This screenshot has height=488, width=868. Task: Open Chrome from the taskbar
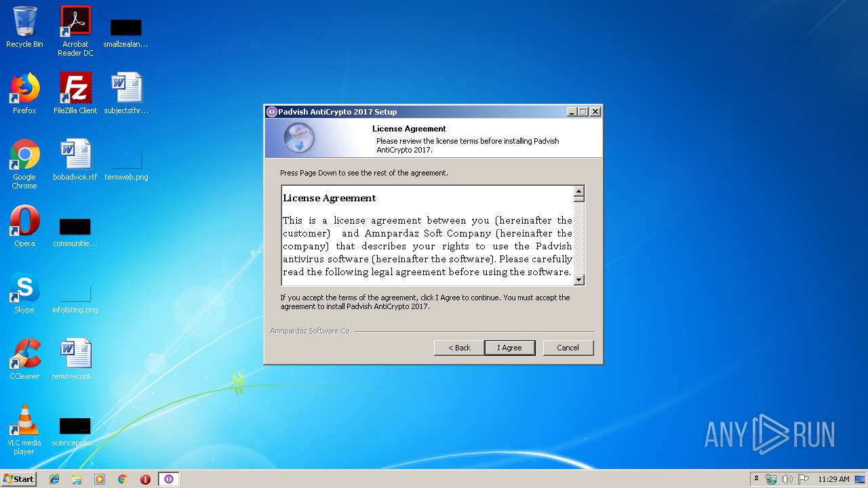[x=123, y=479]
